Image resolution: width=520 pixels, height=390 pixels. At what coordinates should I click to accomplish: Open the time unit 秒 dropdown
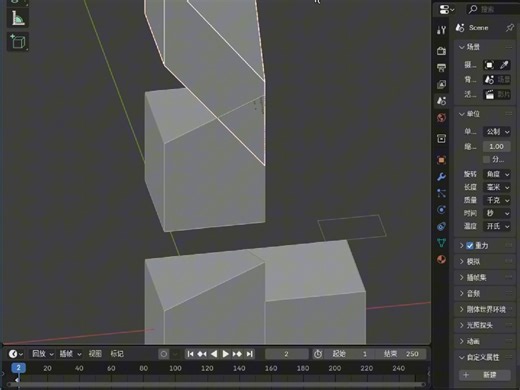(x=497, y=213)
